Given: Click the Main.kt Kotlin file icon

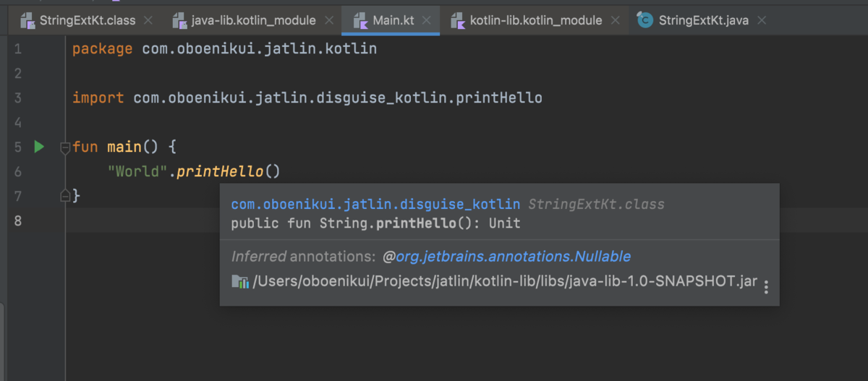Looking at the screenshot, I should (x=360, y=20).
